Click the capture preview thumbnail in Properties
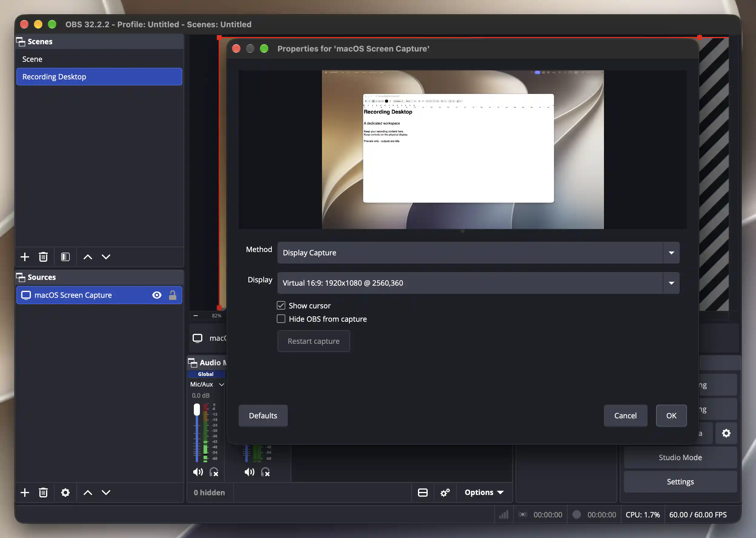This screenshot has width=756, height=538. (463, 149)
